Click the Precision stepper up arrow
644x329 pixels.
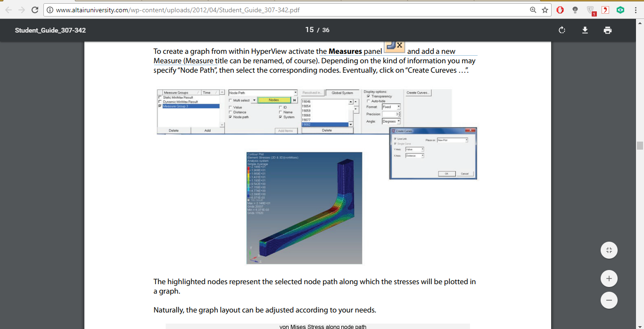coord(399,112)
